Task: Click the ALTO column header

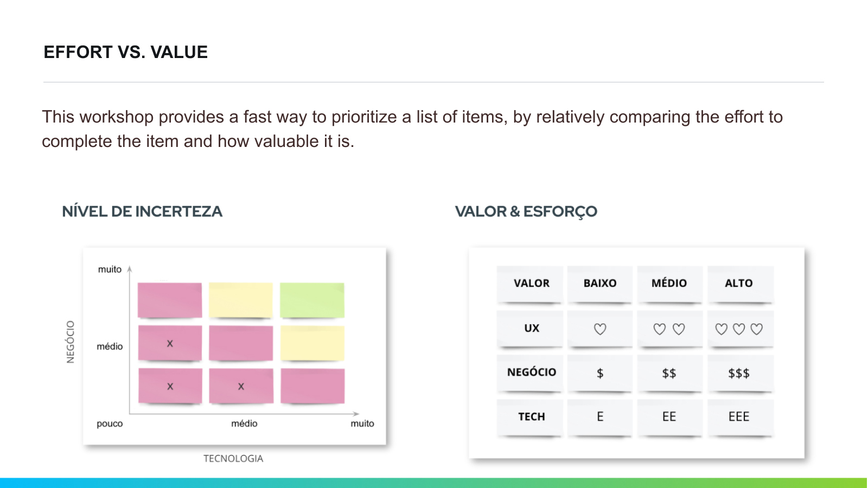Action: pos(739,283)
